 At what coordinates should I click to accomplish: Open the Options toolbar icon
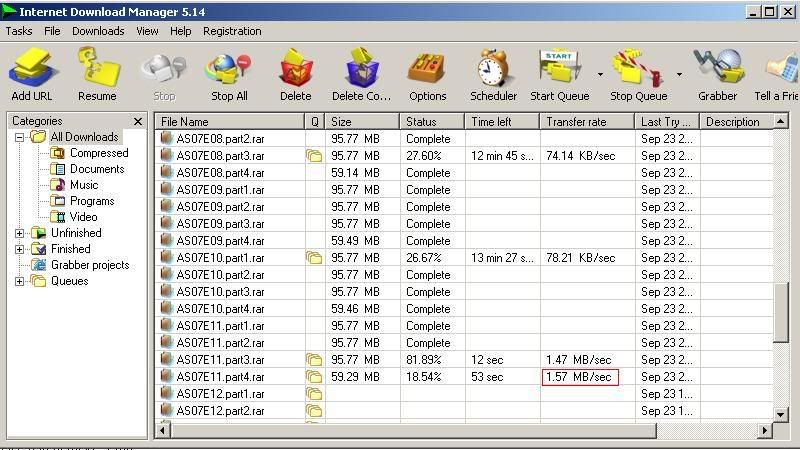point(427,71)
